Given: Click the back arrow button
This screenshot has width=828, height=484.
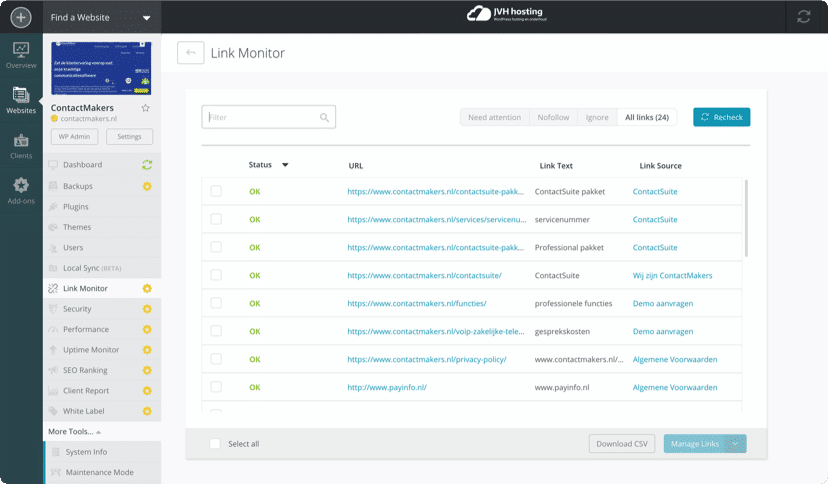Looking at the screenshot, I should [x=191, y=53].
